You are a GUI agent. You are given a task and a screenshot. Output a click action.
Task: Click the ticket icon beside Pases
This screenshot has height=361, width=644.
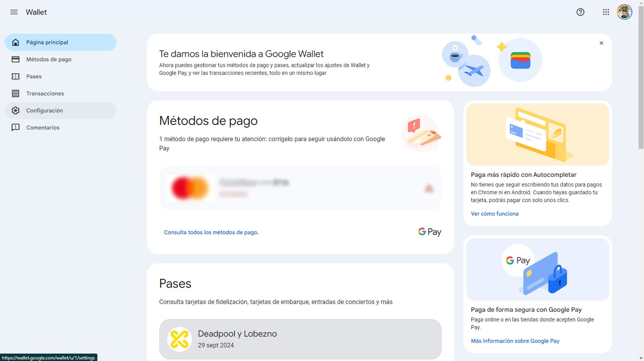[x=16, y=76]
